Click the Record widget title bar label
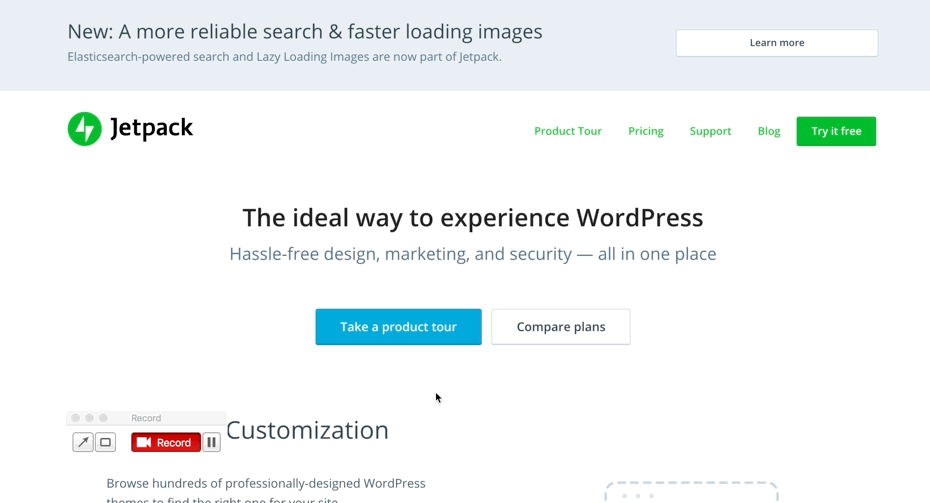 coord(146,418)
